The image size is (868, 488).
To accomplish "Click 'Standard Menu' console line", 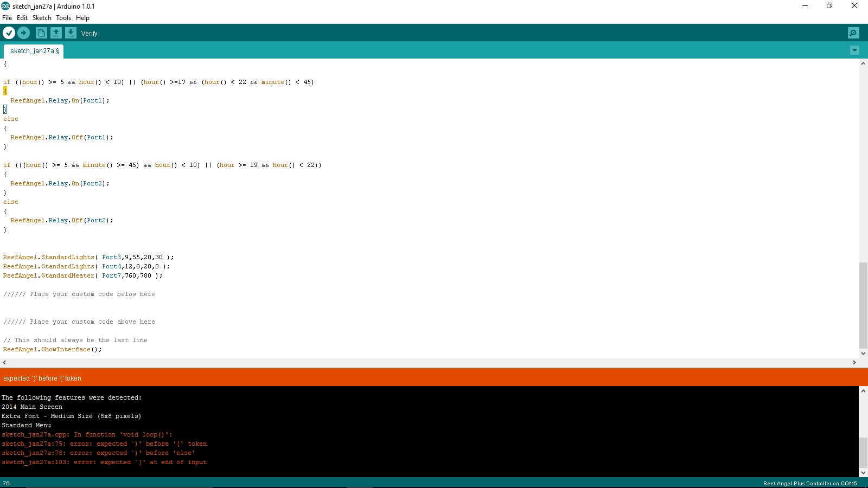I will (26, 426).
